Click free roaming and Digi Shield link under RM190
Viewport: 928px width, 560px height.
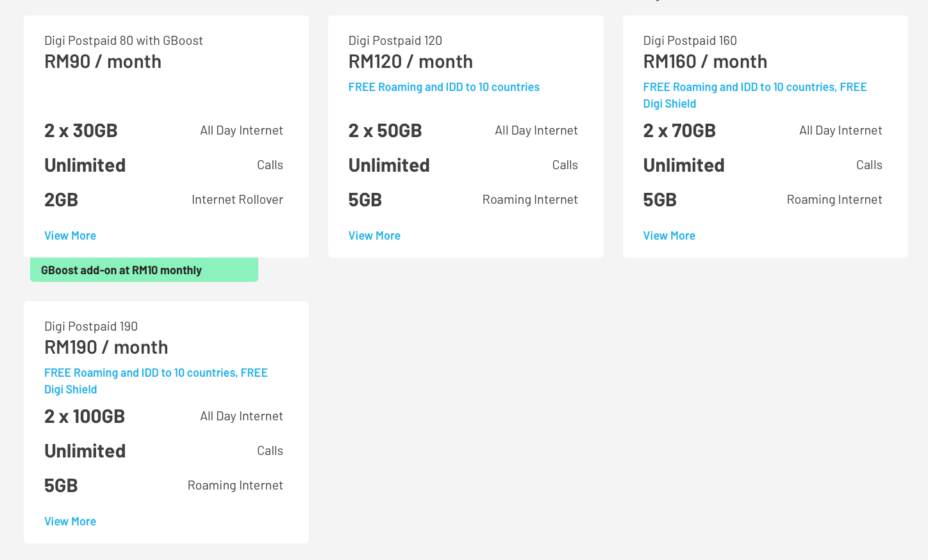156,381
